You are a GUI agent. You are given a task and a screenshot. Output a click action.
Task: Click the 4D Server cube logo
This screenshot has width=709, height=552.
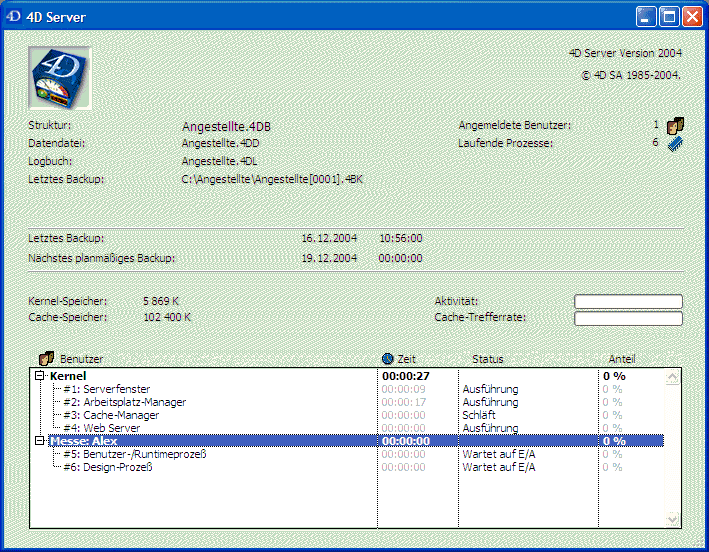pyautogui.click(x=59, y=77)
